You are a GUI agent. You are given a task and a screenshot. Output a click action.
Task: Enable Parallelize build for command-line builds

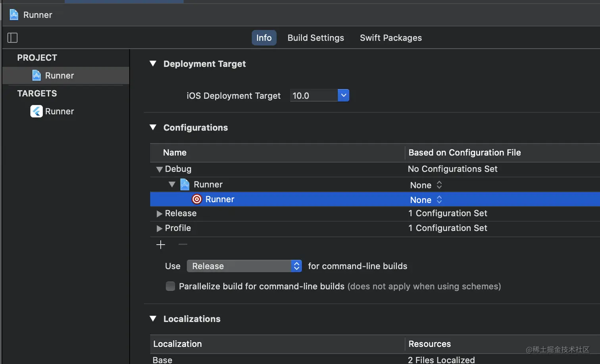(170, 286)
